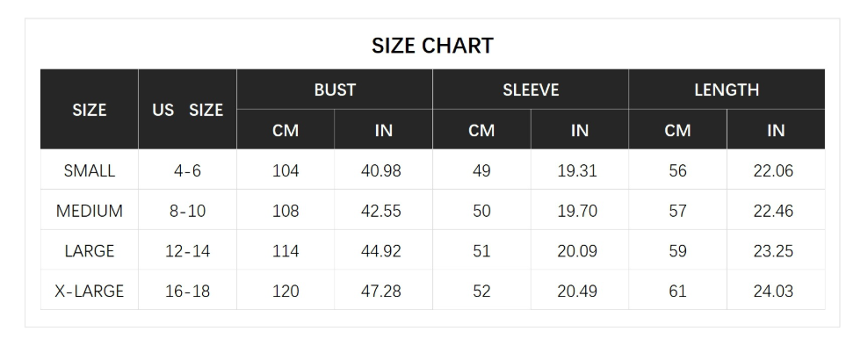This screenshot has height=353, width=868.
Task: Select the IN subheader under SLEEVE
Action: 580,130
